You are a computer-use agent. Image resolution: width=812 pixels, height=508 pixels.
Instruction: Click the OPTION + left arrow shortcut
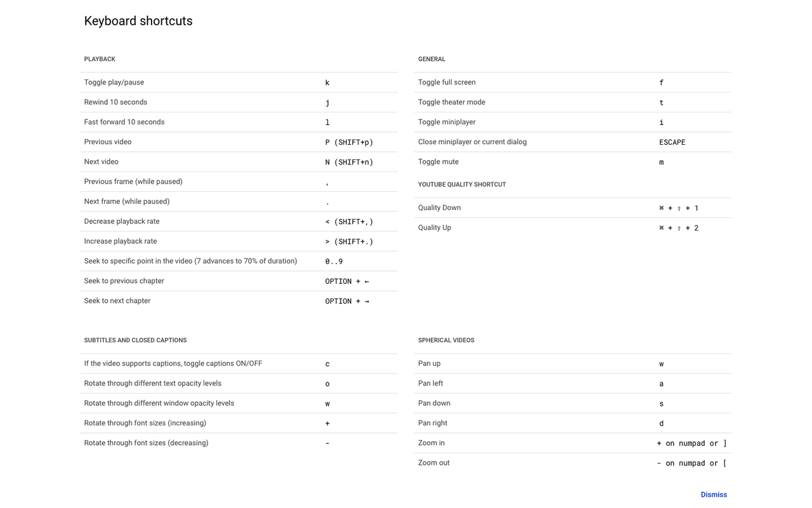click(347, 281)
